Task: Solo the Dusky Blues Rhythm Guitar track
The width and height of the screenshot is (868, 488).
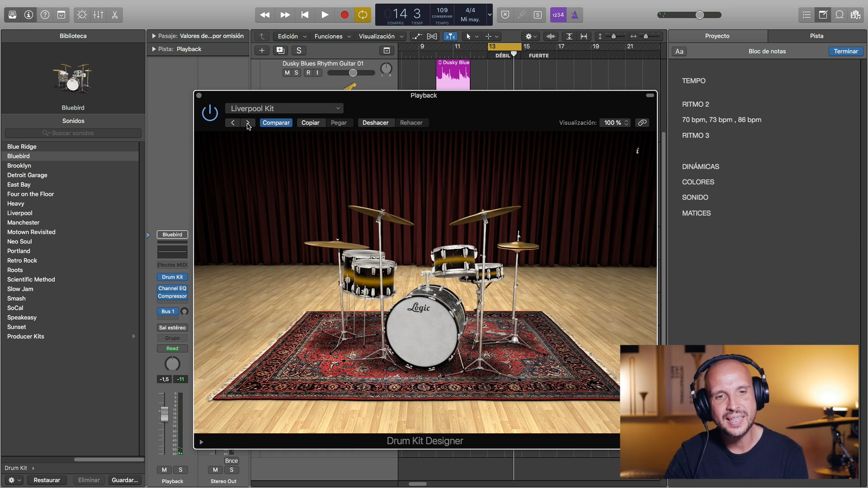Action: [296, 73]
